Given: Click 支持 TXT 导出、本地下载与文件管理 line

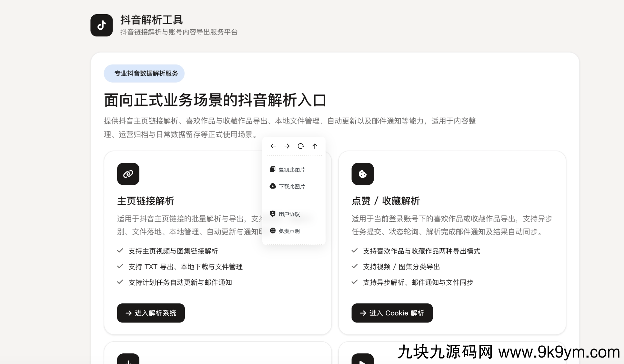Looking at the screenshot, I should click(x=186, y=267).
